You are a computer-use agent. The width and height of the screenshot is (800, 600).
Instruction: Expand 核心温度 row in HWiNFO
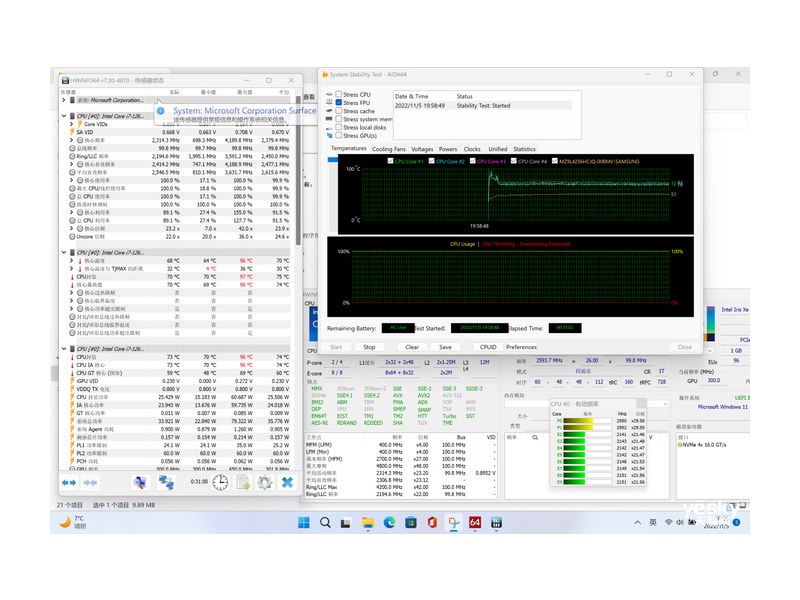click(72, 261)
